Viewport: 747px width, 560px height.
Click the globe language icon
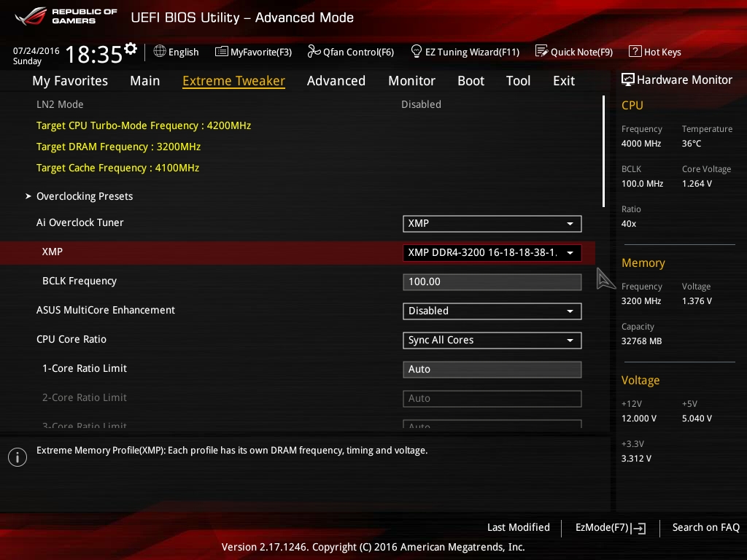160,51
